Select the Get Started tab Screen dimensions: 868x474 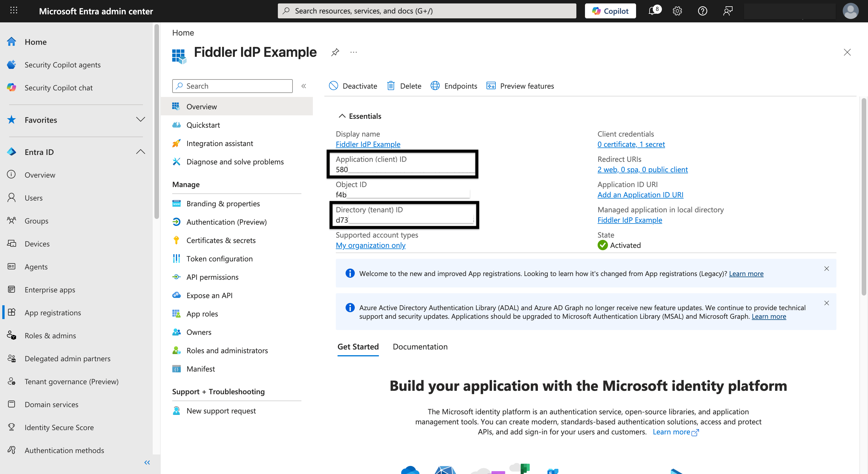358,347
